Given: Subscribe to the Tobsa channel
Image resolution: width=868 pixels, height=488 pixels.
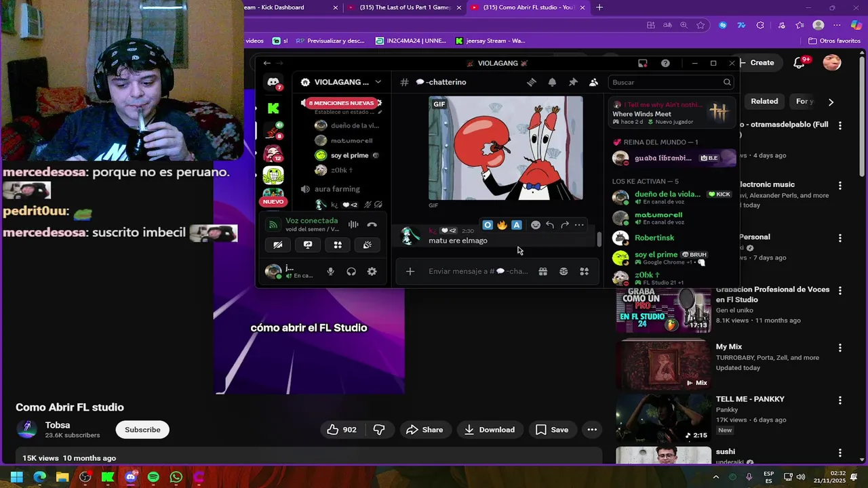Looking at the screenshot, I should coord(142,430).
